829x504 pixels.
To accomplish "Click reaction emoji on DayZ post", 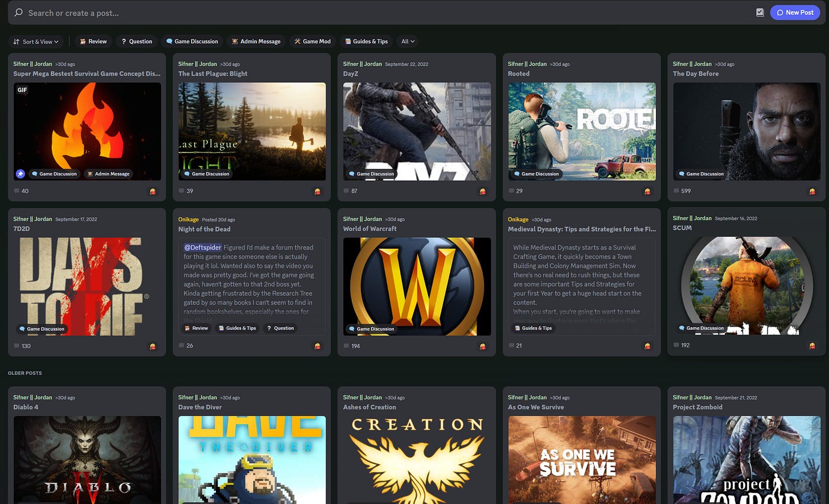I will [482, 192].
